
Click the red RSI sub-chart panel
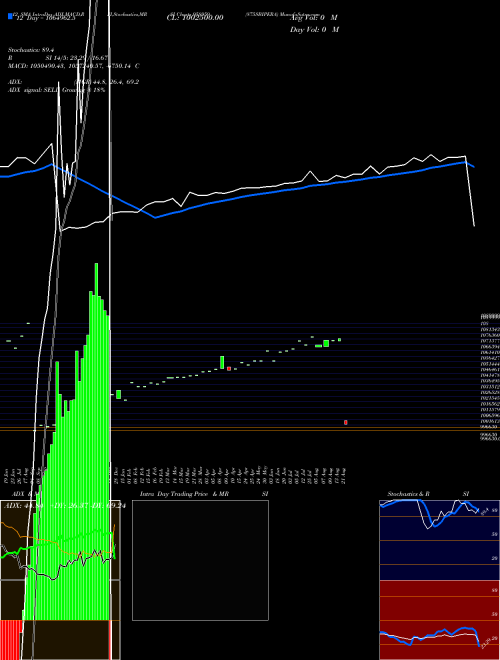point(439,620)
